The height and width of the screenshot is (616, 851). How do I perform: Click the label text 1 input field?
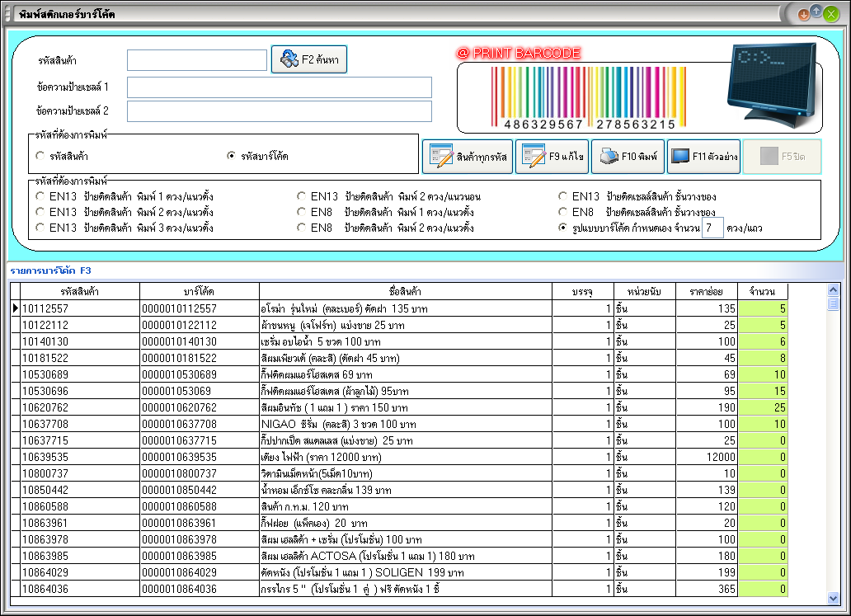pos(280,87)
